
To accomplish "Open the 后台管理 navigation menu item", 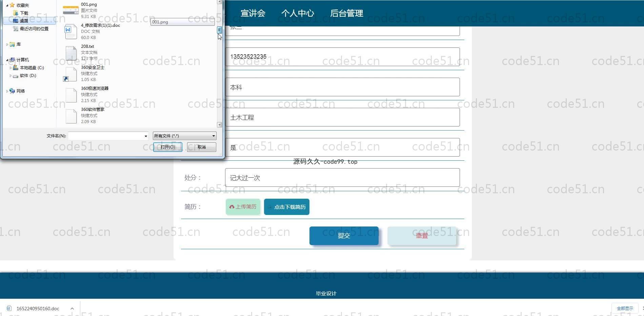I will [346, 13].
